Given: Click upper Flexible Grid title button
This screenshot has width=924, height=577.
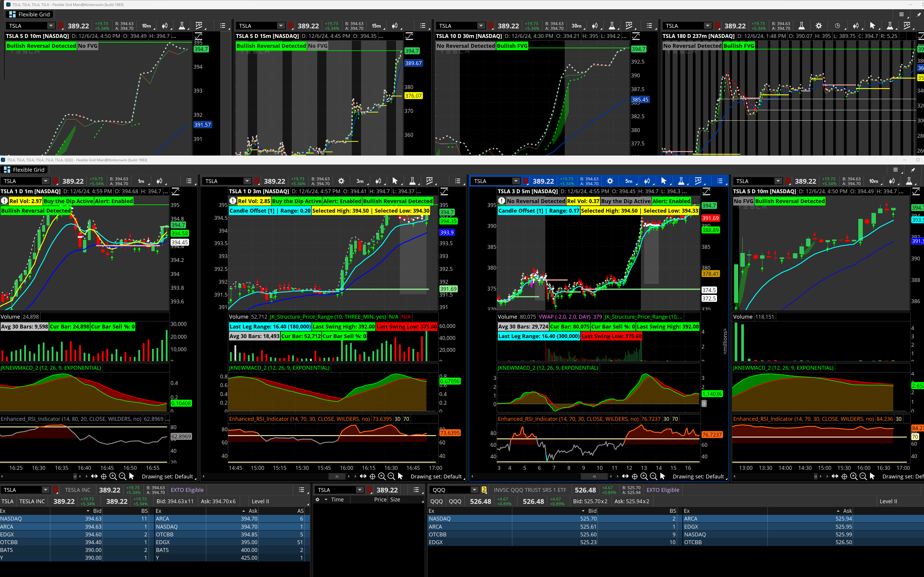Looking at the screenshot, I should point(29,15).
